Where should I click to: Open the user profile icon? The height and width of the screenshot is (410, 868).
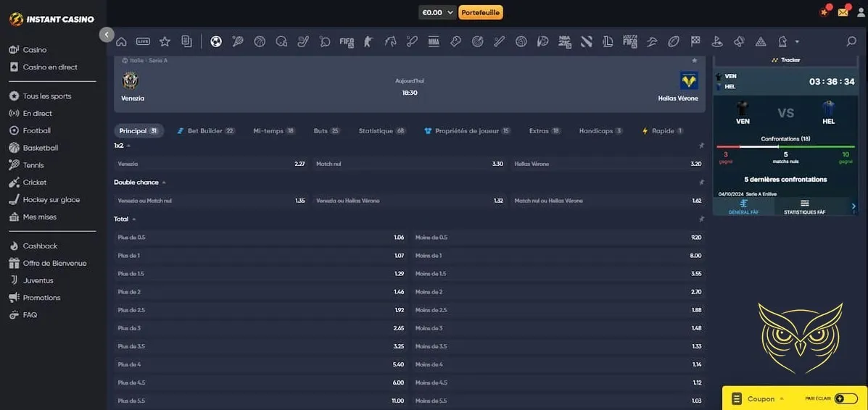click(x=861, y=12)
